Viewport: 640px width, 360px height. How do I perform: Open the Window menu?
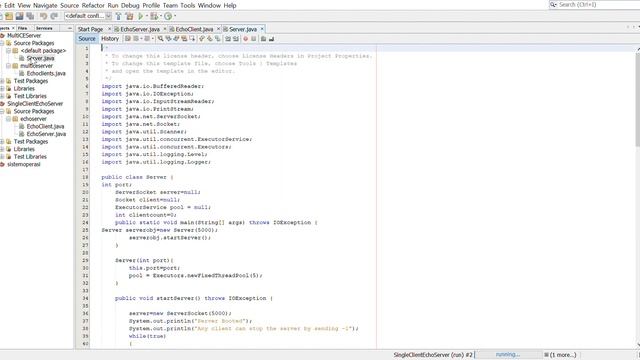point(209,5)
